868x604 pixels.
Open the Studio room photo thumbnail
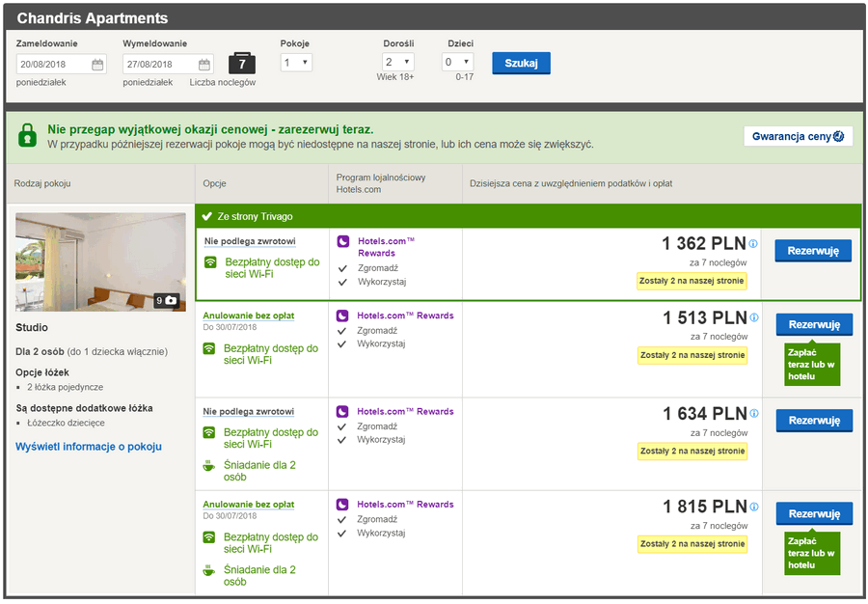tap(100, 261)
